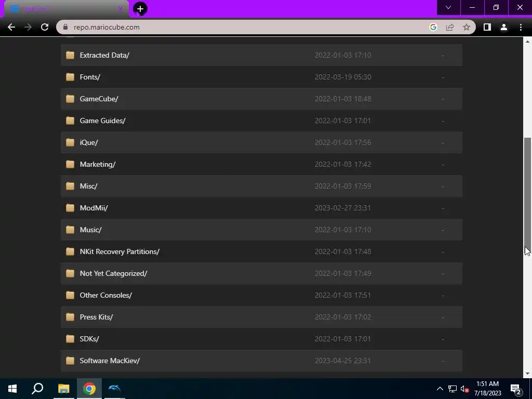The width and height of the screenshot is (532, 399).
Task: Open the Chrome profile menu
Action: 504,27
